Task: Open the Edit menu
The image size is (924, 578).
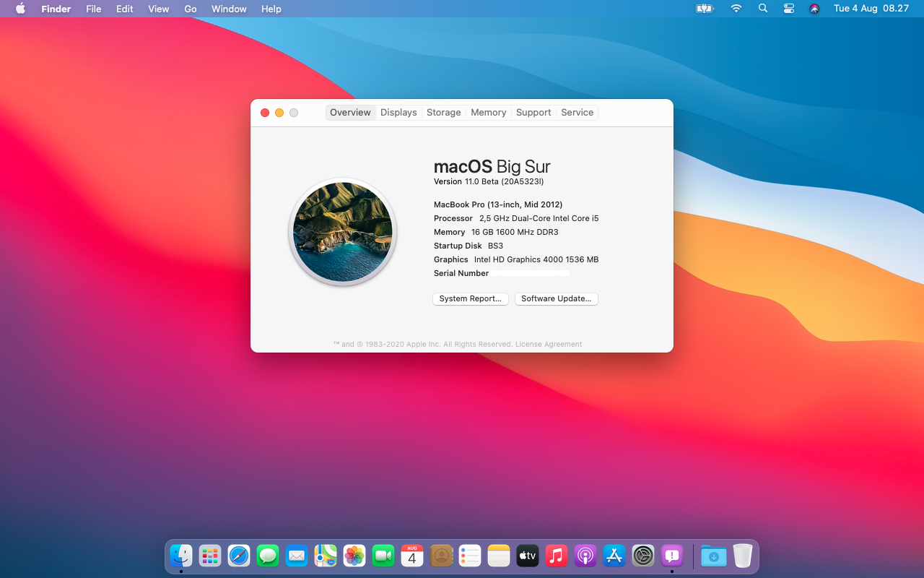Action: 125,9
